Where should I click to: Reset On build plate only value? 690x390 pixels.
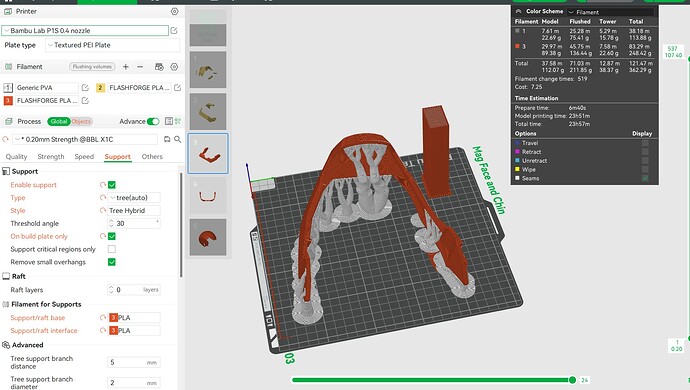(103, 236)
